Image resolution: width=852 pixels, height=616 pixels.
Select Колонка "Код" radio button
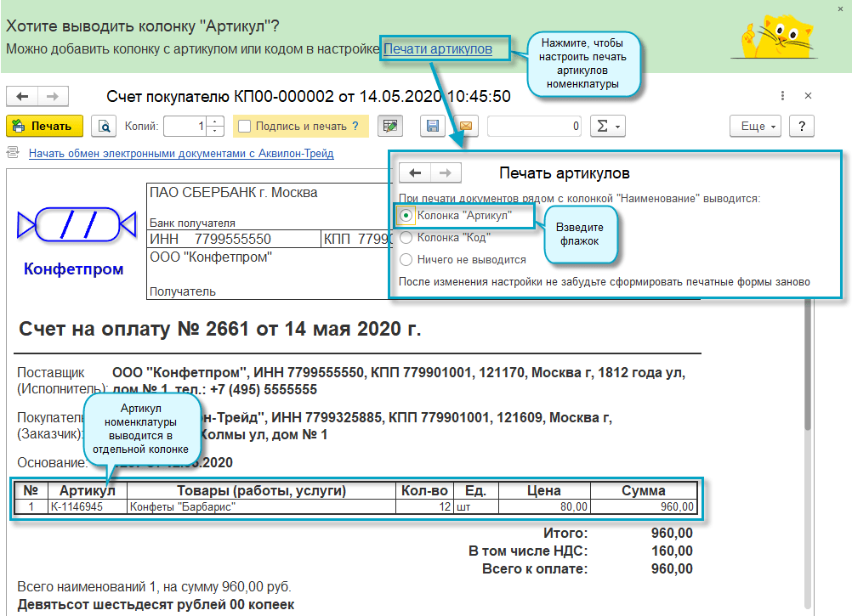tap(406, 237)
